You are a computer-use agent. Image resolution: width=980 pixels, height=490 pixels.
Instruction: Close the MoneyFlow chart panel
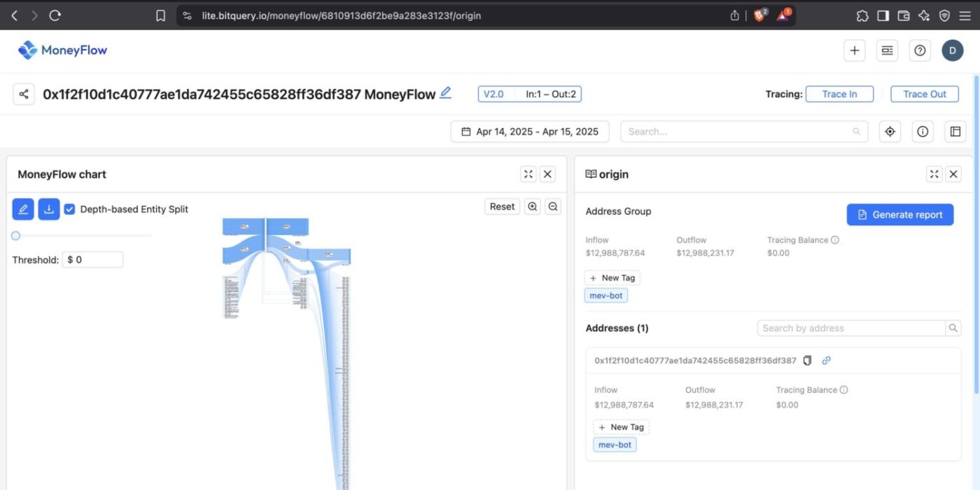(x=548, y=174)
